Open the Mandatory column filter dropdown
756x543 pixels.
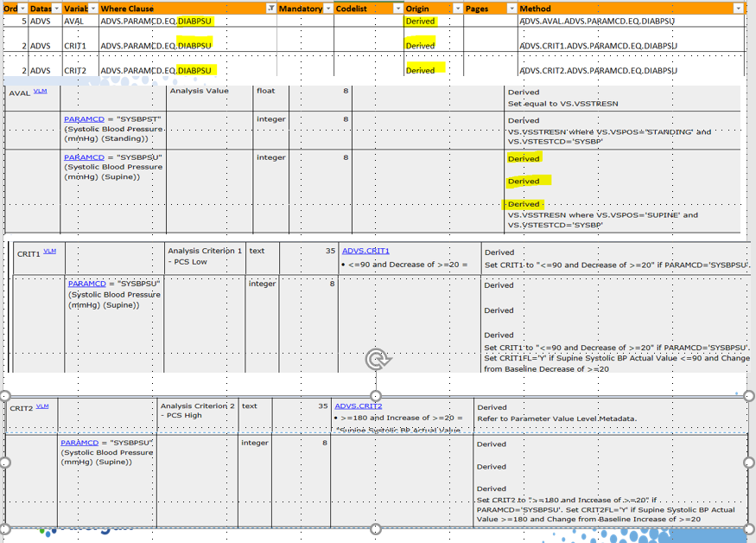tap(328, 9)
